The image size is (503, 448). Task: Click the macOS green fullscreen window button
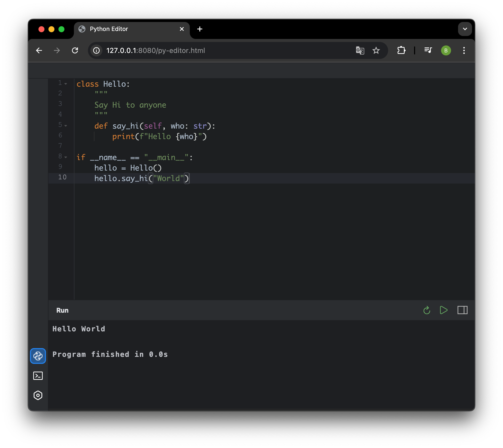point(61,29)
